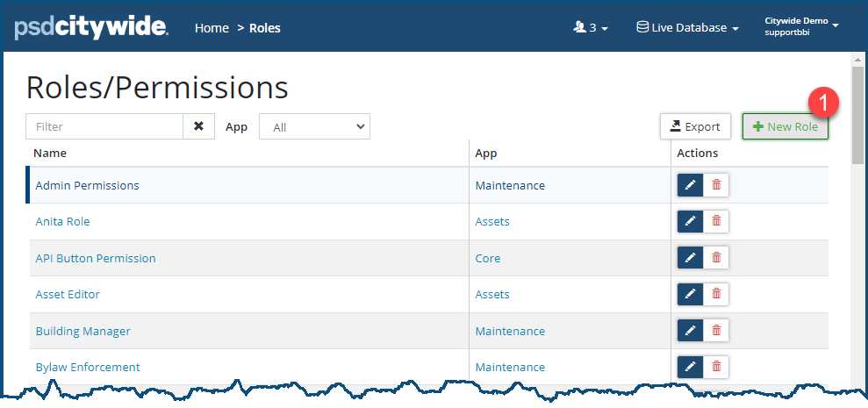Export the roles list
Screen dimensions: 868x408
pyautogui.click(x=695, y=126)
